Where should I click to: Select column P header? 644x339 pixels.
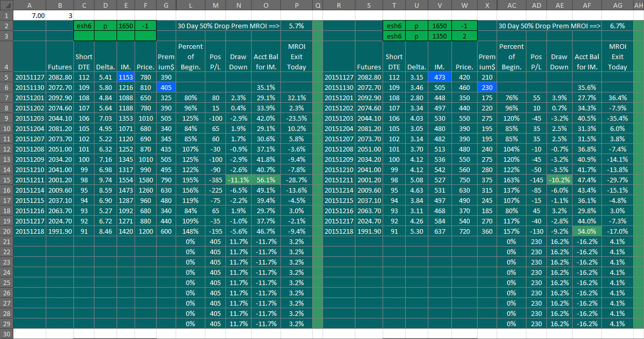(x=296, y=5)
